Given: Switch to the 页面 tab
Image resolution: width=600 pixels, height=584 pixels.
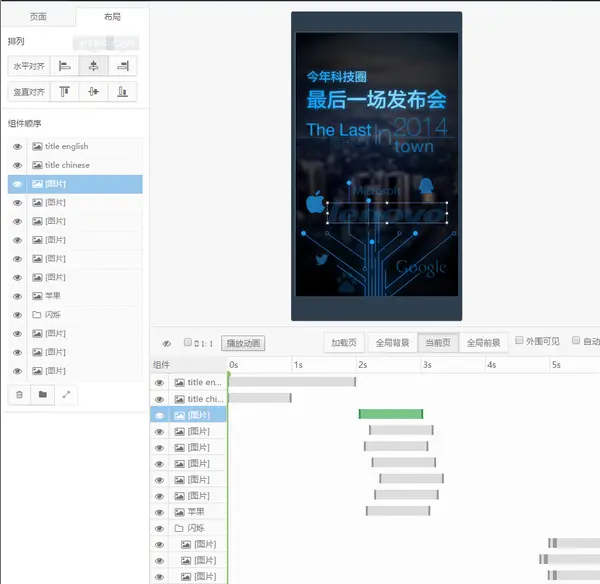Looking at the screenshot, I should click(x=38, y=17).
